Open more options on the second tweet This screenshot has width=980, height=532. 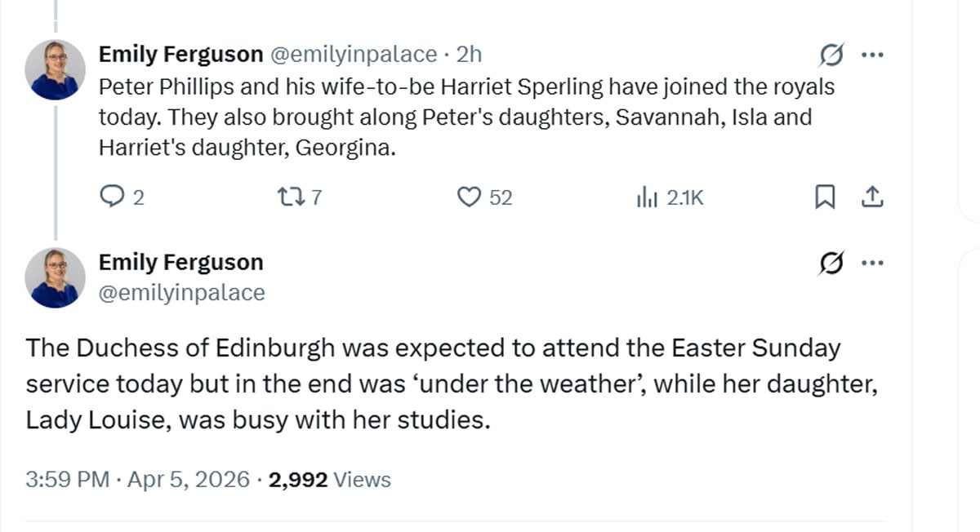coord(873,262)
